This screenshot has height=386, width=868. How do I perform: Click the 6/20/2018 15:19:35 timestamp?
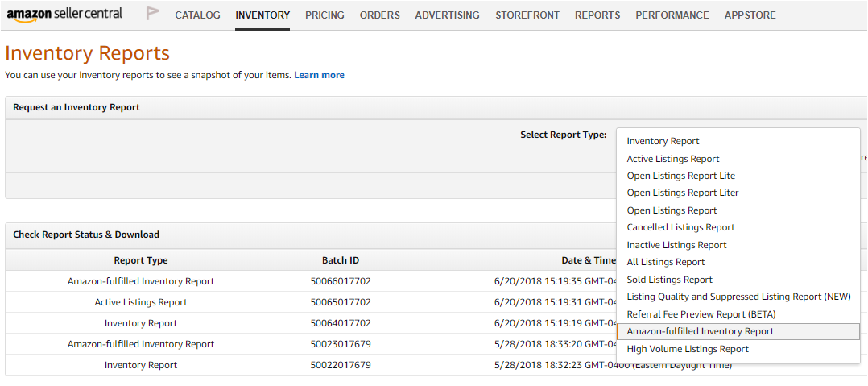556,281
